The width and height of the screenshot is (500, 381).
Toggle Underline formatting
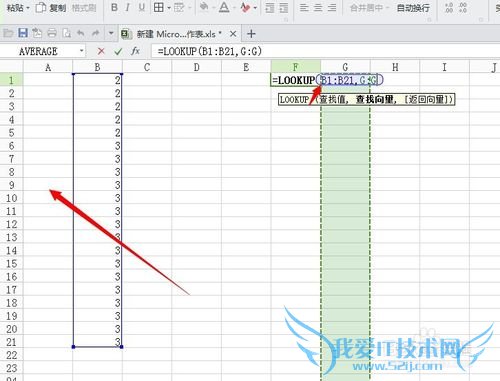pos(142,7)
